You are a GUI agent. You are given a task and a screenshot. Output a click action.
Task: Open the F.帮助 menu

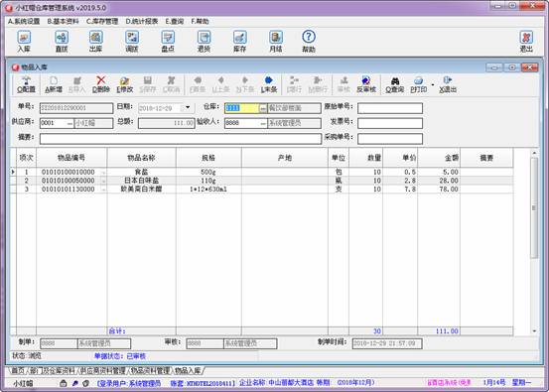click(x=200, y=22)
